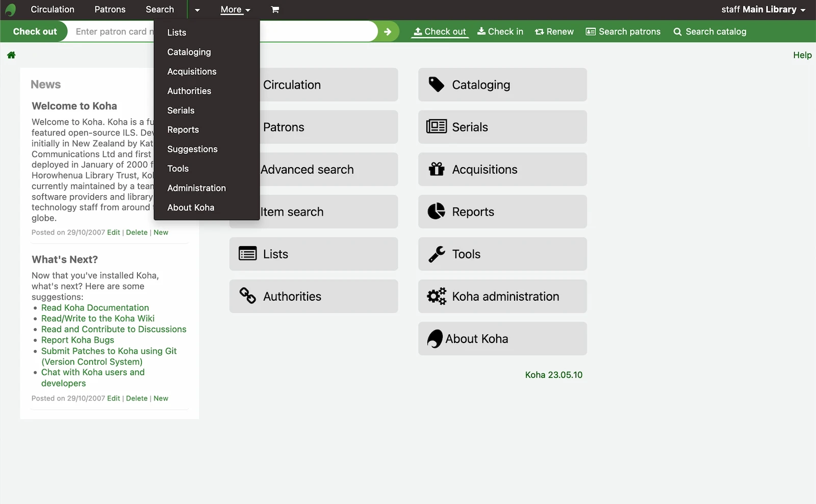Click the Tools wrench icon

(x=437, y=254)
